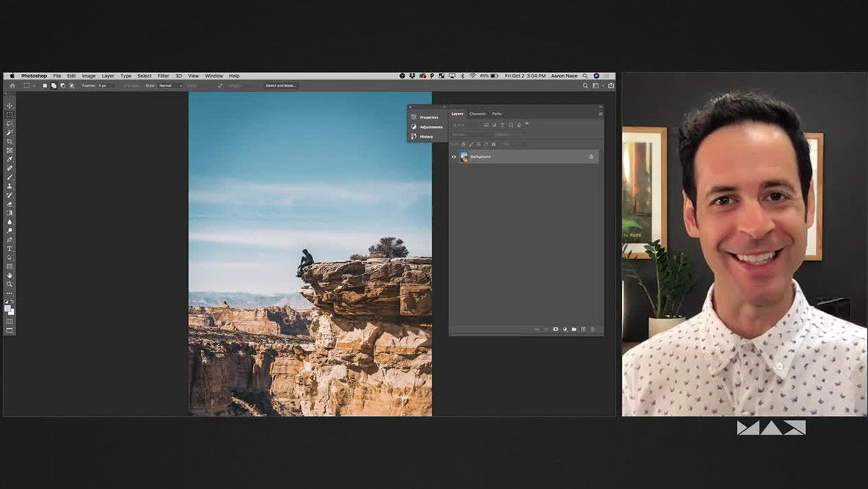This screenshot has height=489, width=868.
Task: Open the Image menu
Action: coord(88,76)
